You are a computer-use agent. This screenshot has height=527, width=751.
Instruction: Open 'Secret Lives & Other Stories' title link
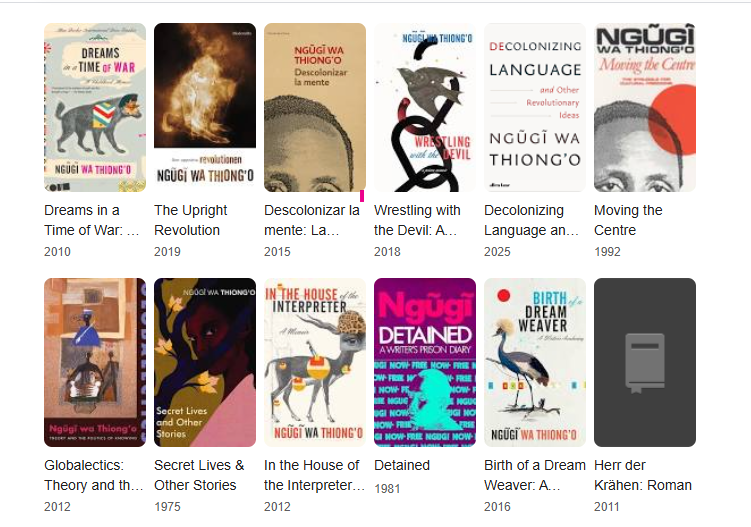[199, 475]
